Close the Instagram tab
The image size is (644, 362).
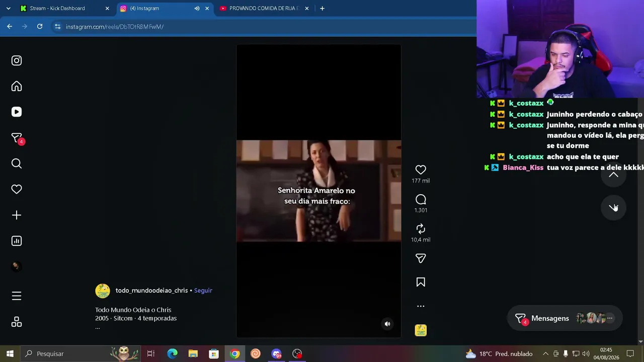(x=207, y=9)
